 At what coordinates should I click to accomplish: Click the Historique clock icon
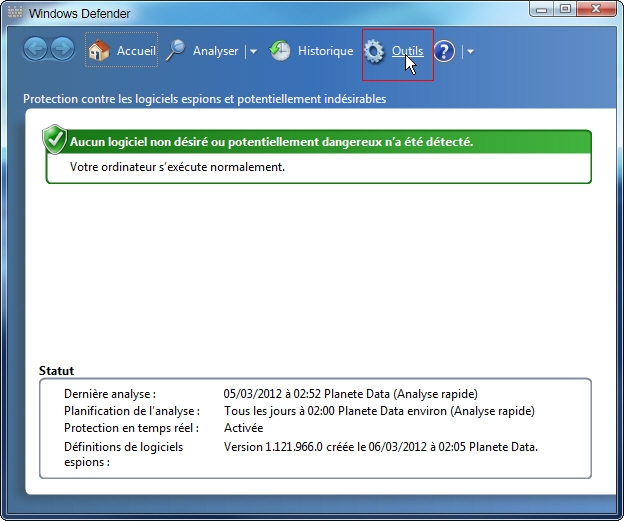(279, 50)
